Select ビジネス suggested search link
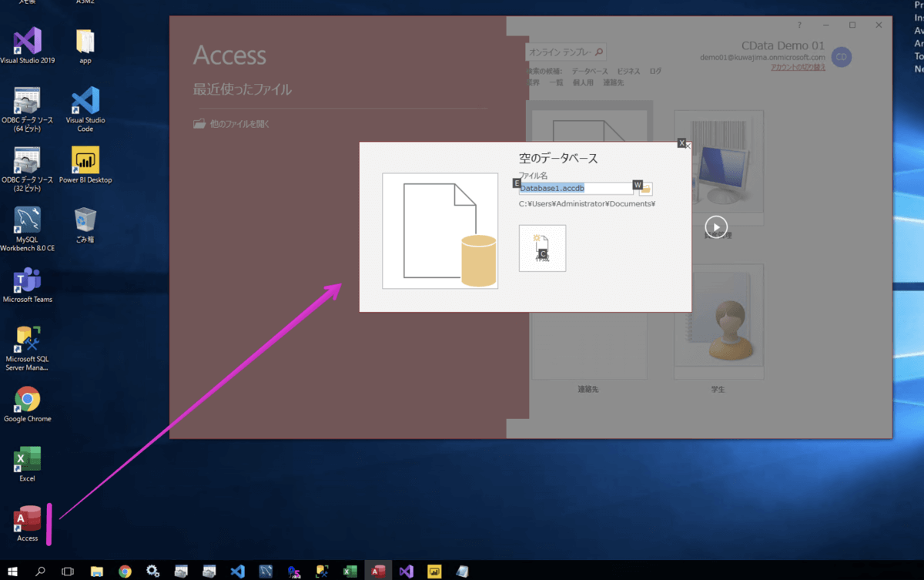924x580 pixels. pos(628,72)
